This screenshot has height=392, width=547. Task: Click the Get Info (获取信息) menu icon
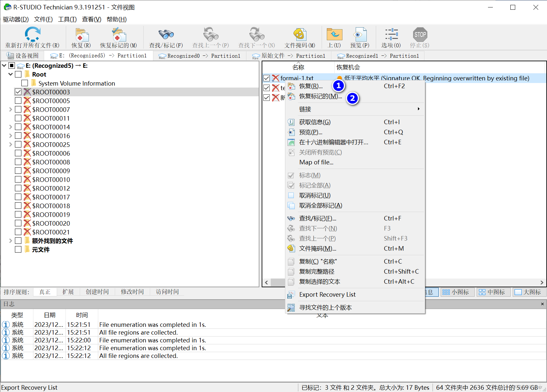pyautogui.click(x=291, y=122)
